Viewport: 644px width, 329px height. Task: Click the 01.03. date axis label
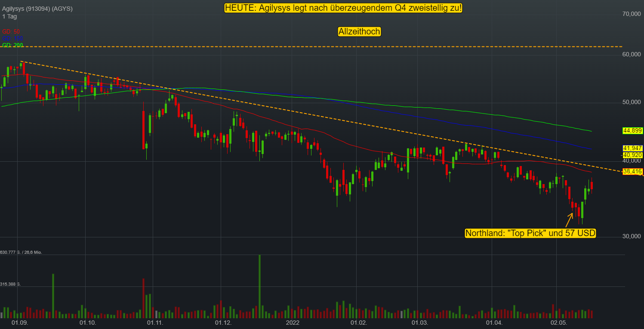tap(419, 323)
